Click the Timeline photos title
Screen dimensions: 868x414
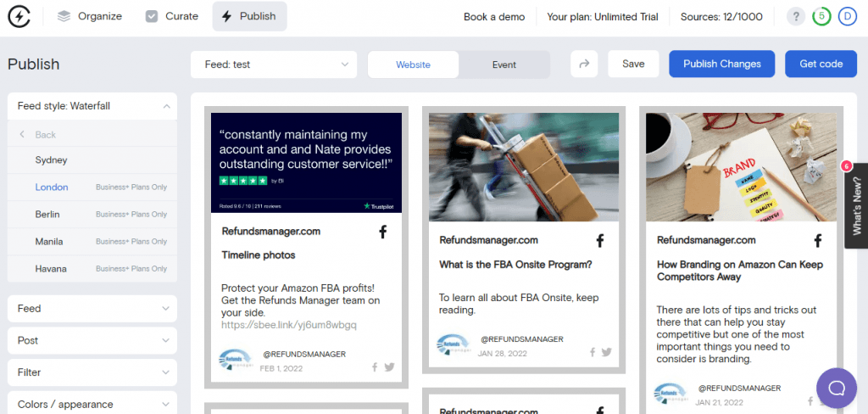(x=259, y=255)
